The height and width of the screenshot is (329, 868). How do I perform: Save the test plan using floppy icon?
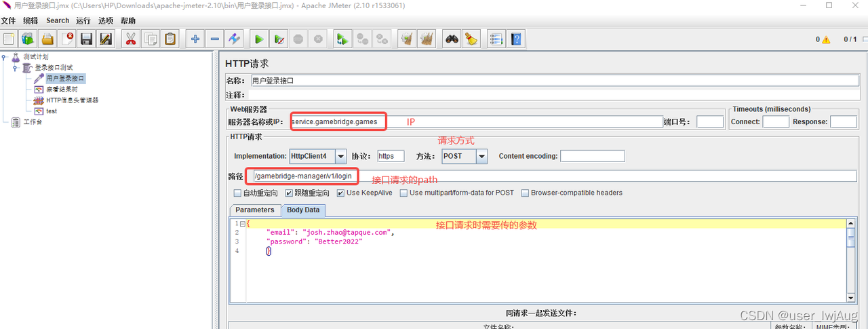coord(86,39)
